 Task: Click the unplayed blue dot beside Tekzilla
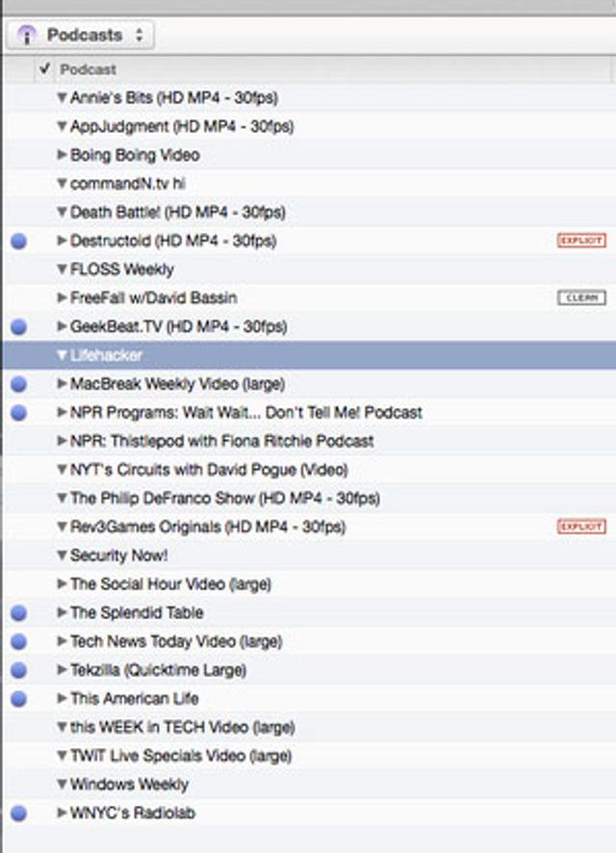[19, 670]
